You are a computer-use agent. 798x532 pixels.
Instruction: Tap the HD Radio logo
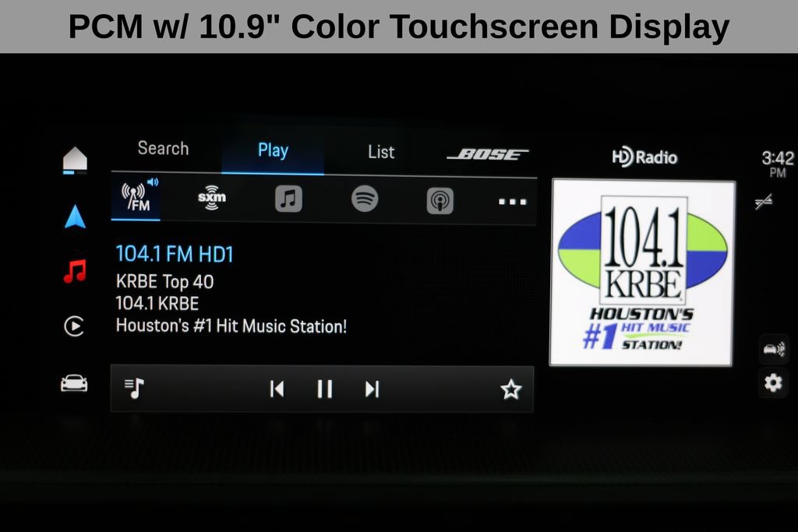click(x=644, y=157)
